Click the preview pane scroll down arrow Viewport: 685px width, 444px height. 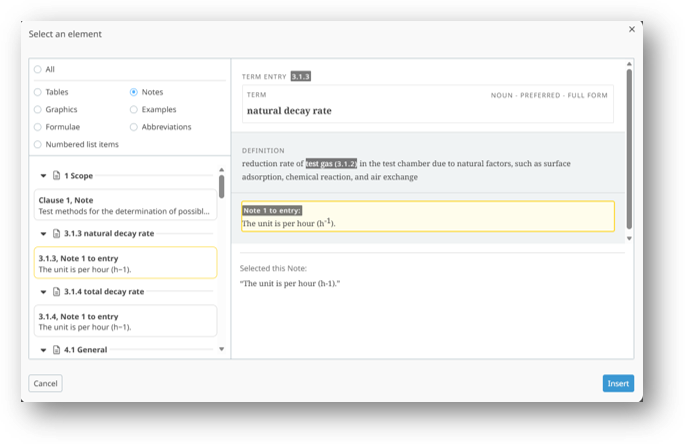pyautogui.click(x=629, y=239)
